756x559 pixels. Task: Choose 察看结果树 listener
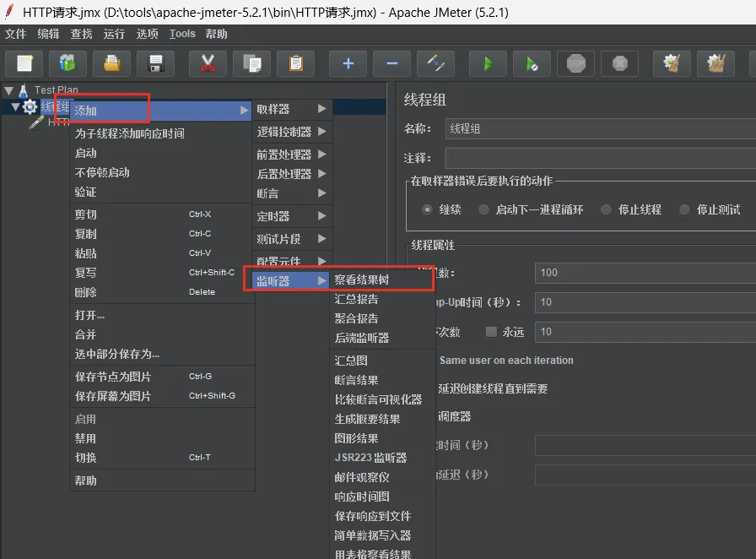(x=382, y=279)
